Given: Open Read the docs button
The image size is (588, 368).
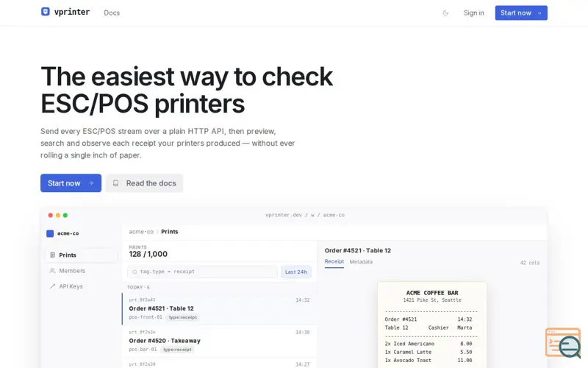Looking at the screenshot, I should click(x=144, y=183).
